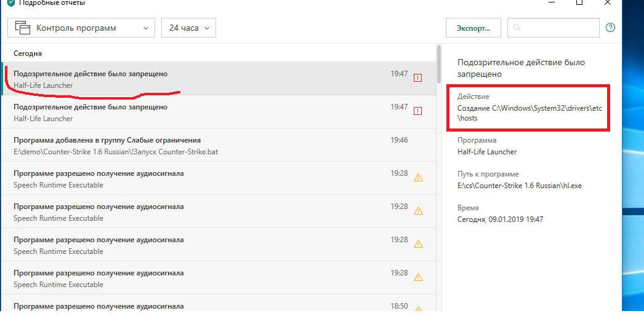Click the application windows icon beside Контроль программ

pos(23,28)
